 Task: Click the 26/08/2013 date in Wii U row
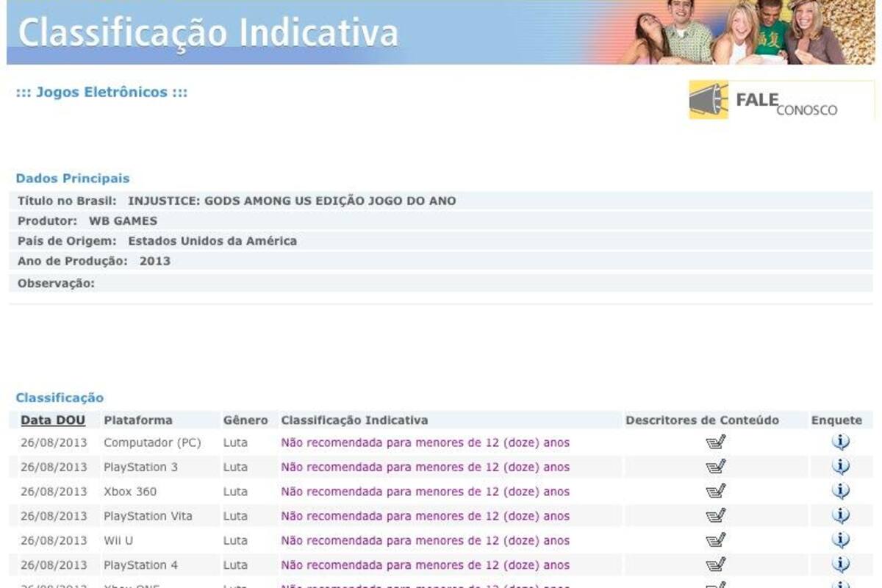54,540
